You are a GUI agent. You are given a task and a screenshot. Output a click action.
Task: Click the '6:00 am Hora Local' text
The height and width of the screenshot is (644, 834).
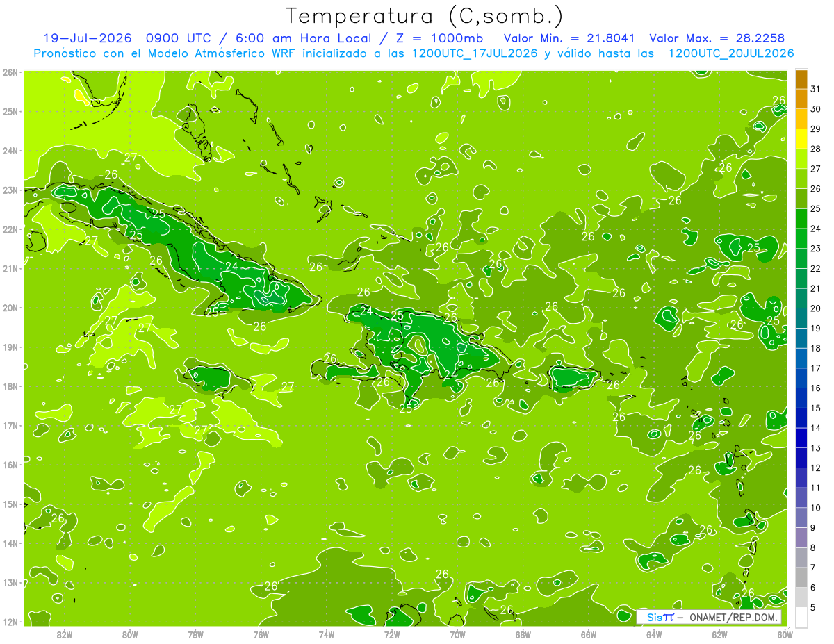pos(304,38)
